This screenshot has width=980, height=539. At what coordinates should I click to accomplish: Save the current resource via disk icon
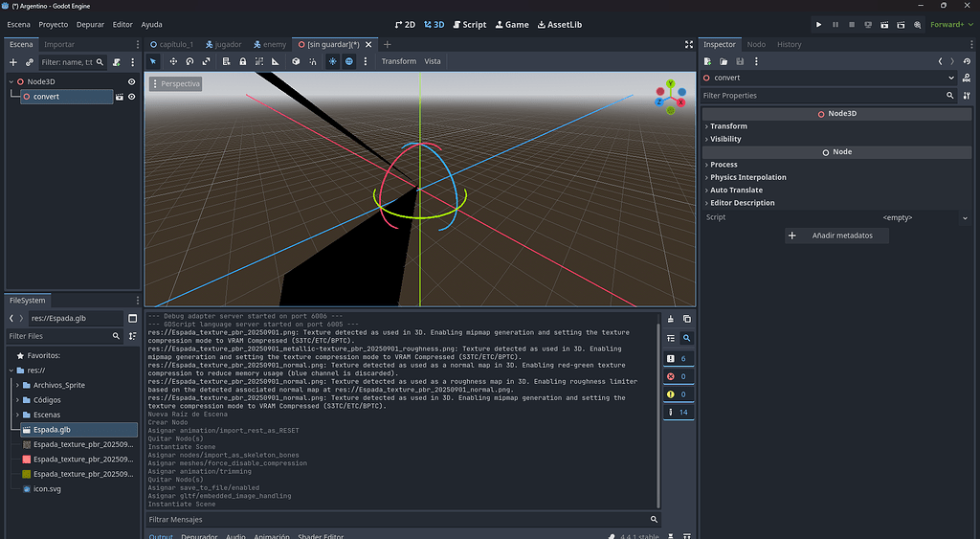coord(740,61)
